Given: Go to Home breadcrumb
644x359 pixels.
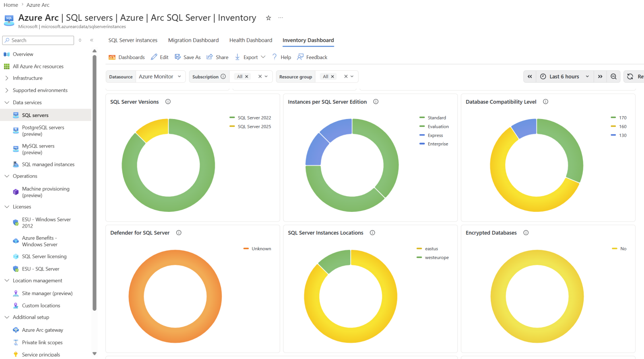Looking at the screenshot, I should point(11,5).
